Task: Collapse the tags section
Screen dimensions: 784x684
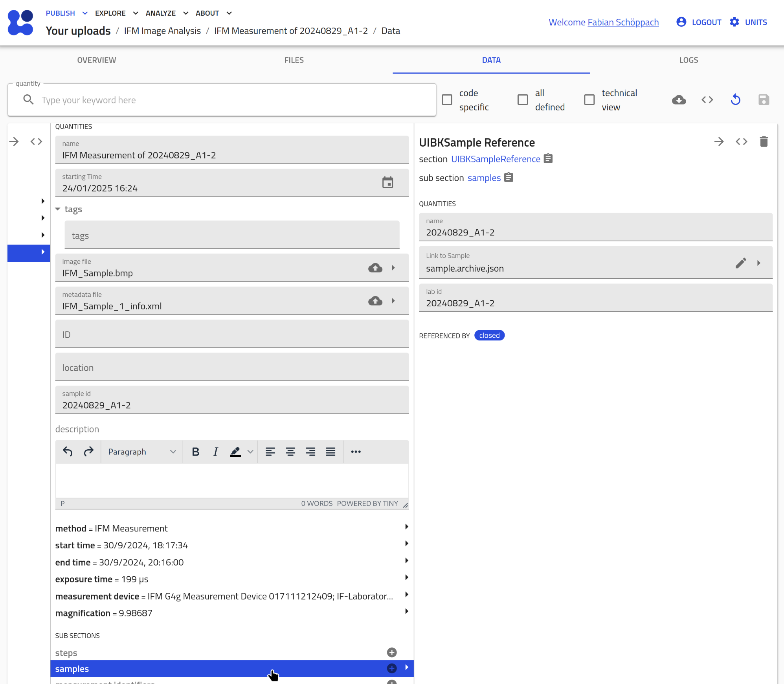Action: (58, 209)
